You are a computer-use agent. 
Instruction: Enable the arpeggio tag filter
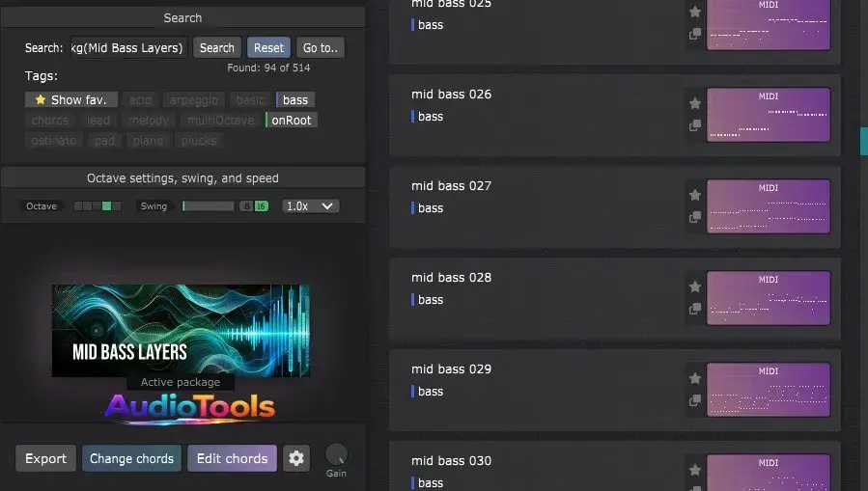point(194,100)
